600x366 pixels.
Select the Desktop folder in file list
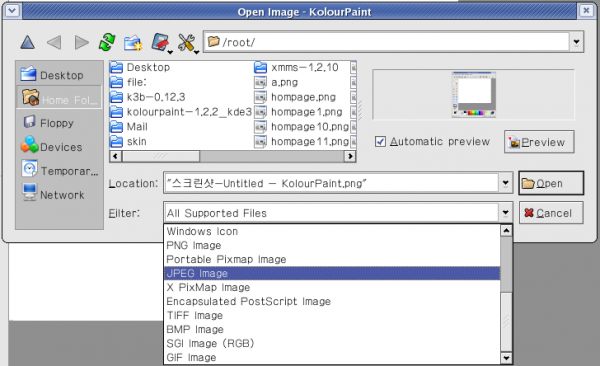pos(140,67)
